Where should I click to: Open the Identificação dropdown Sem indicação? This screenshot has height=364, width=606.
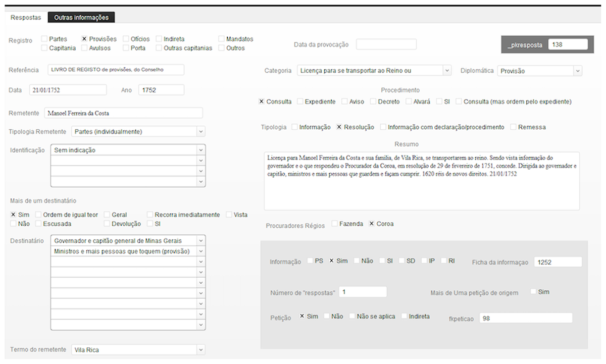tap(128, 150)
